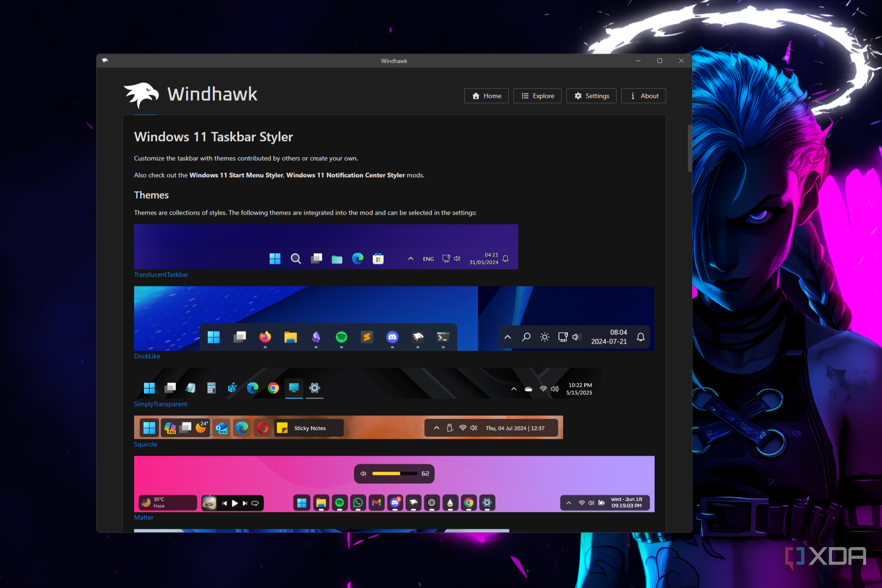This screenshot has width=882, height=588.
Task: Click the "Customize the taskbar with themes" sentence
Action: coord(246,158)
